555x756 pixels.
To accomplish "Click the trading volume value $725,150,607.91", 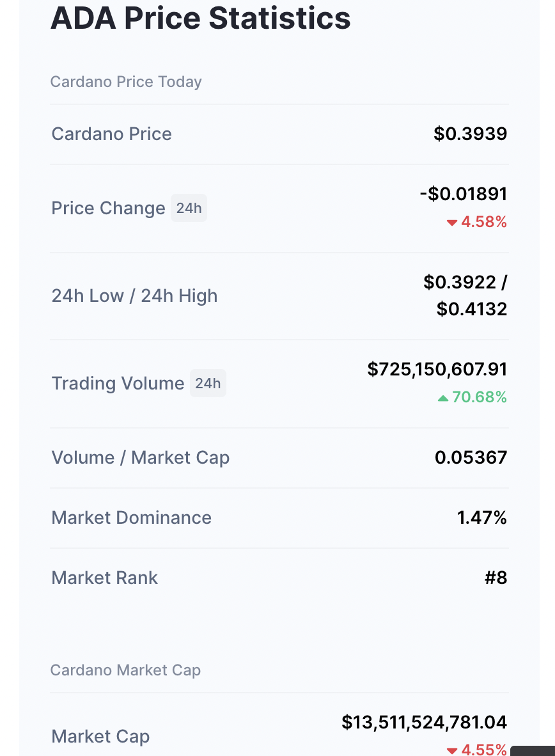I will [437, 369].
